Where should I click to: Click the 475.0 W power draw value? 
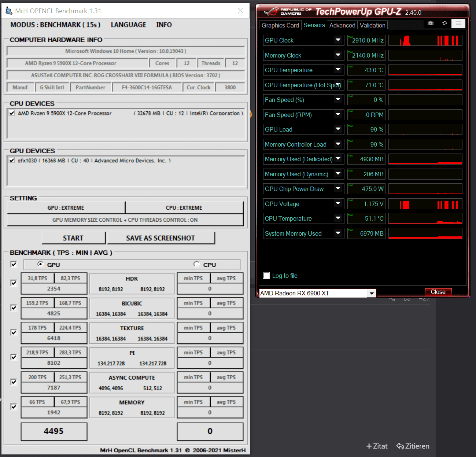[x=366, y=188]
